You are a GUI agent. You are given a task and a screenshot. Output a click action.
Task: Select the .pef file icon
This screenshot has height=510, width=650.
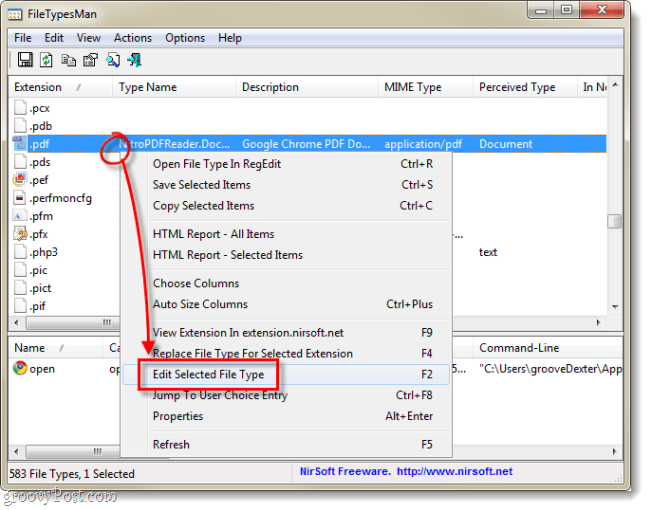[19, 180]
